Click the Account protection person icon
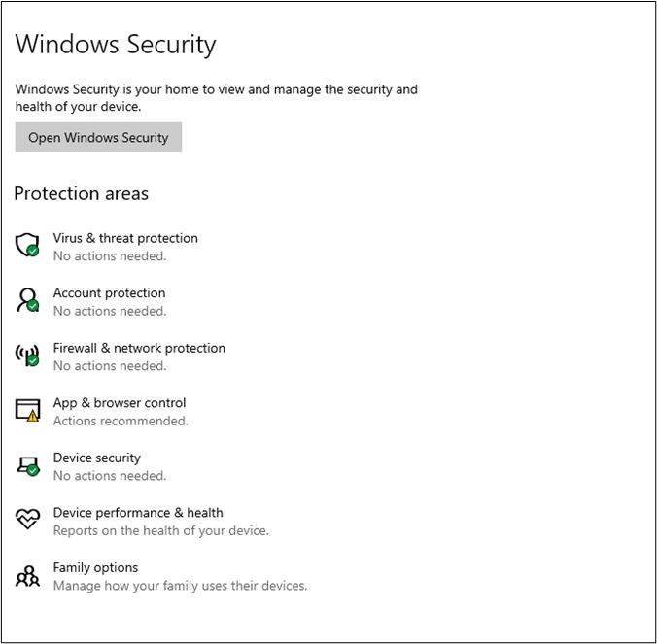Image resolution: width=657 pixels, height=644 pixels. coord(27,300)
